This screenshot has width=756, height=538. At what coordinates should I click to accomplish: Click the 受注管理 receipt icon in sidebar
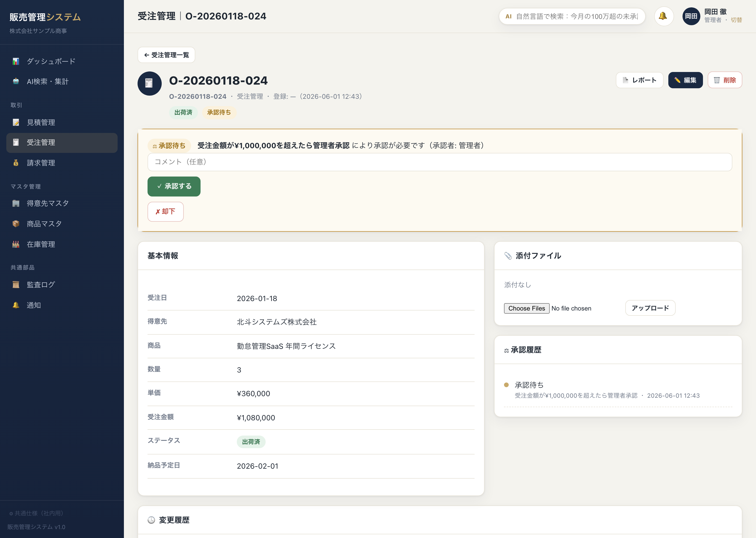point(16,142)
